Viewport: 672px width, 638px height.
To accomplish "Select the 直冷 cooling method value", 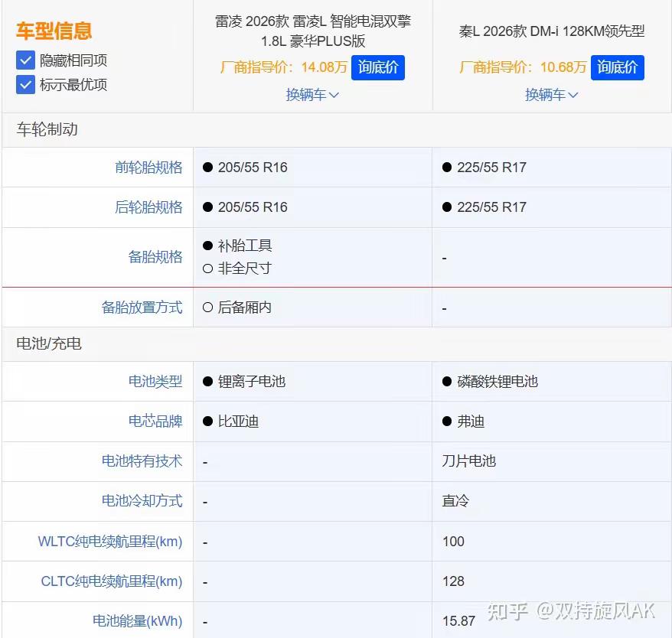I will coord(455,500).
